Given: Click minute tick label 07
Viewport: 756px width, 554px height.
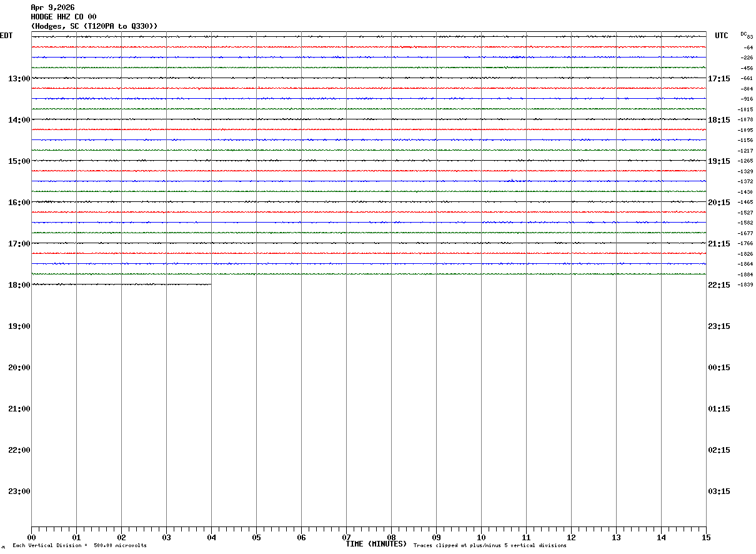Looking at the screenshot, I should coord(346,538).
